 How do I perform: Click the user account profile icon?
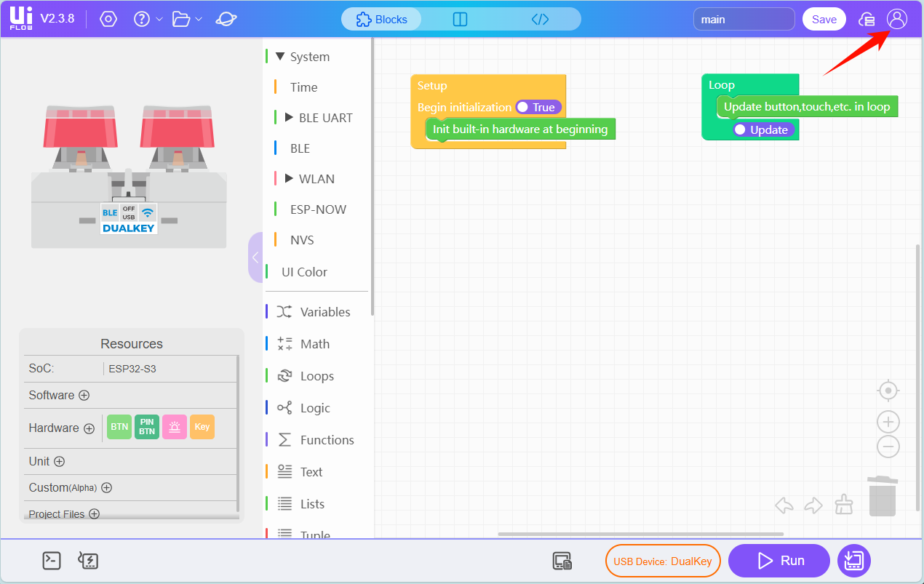click(897, 20)
